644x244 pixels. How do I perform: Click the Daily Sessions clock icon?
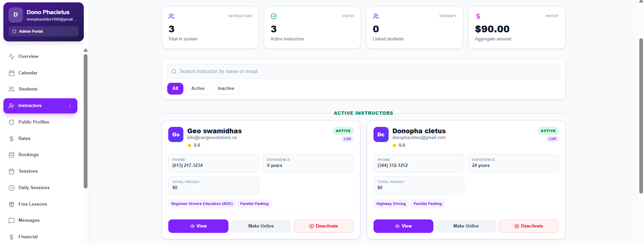coord(11,188)
